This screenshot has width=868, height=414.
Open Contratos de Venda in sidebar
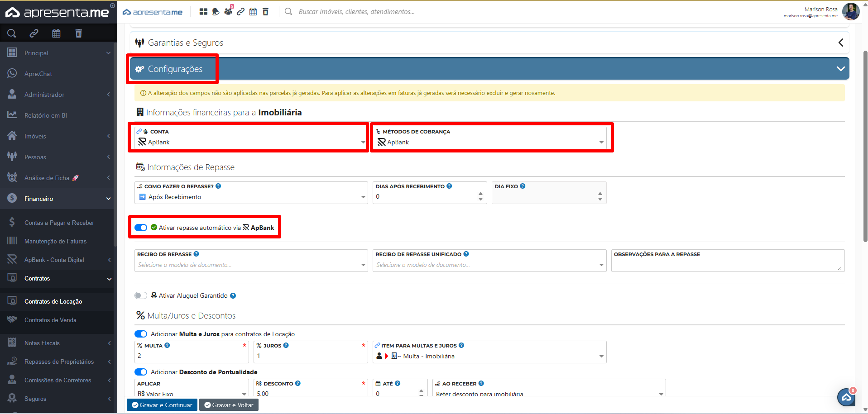coord(50,320)
